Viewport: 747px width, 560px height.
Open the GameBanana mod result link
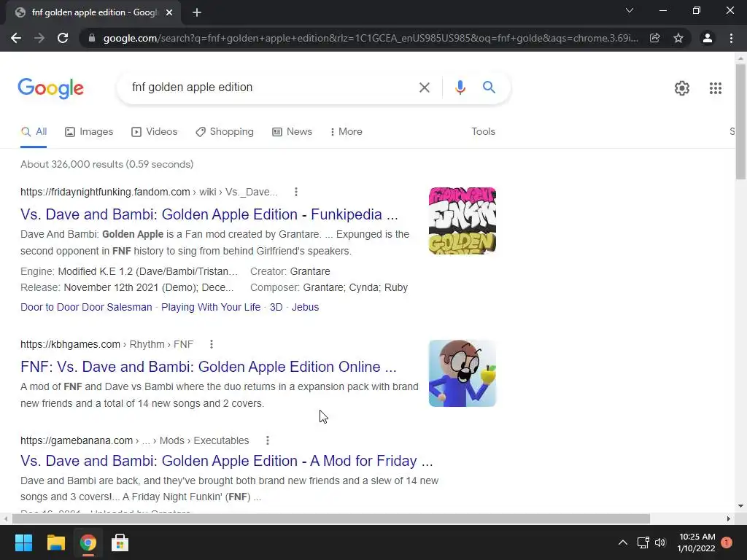227,461
